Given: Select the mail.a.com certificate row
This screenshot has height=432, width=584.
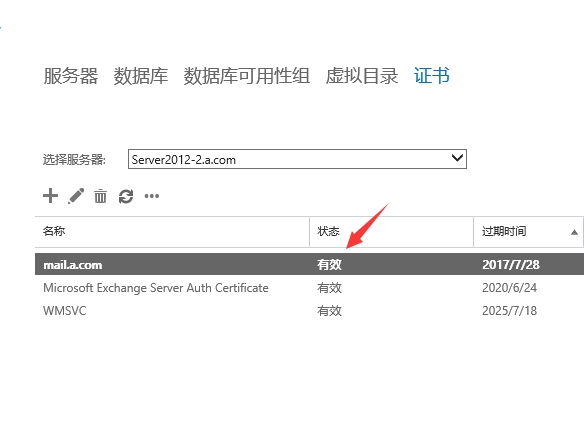Looking at the screenshot, I should coord(310,264).
